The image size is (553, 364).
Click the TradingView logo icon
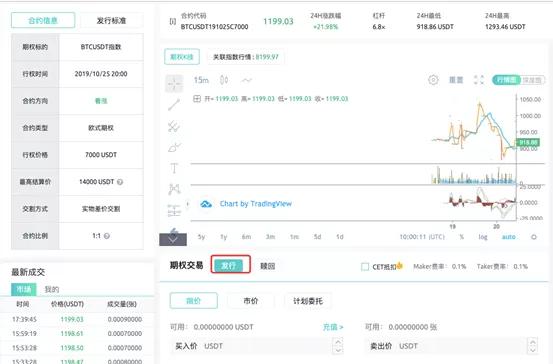pos(206,204)
